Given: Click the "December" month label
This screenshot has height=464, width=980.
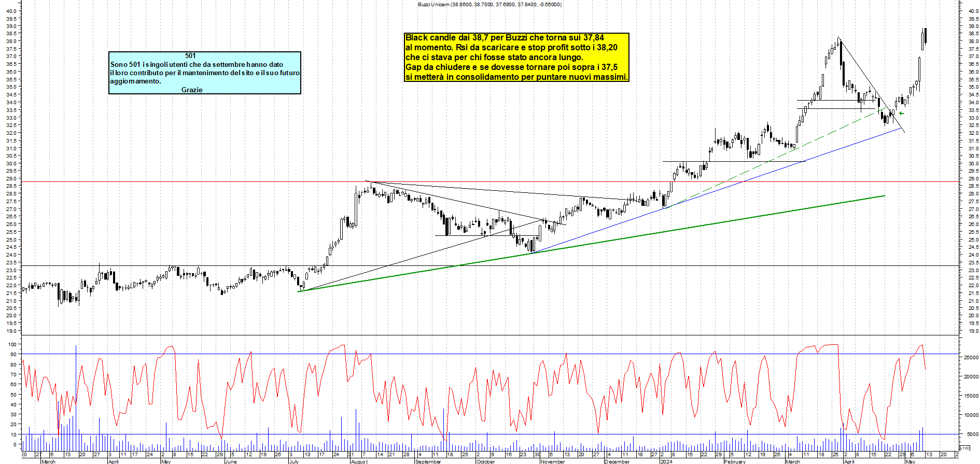Looking at the screenshot, I should click(617, 461).
